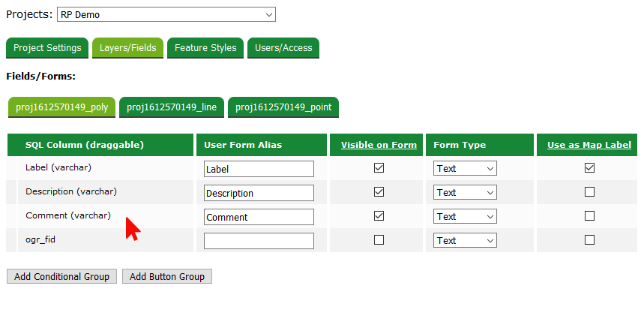Click the Use as Map Label header link
Viewport: 644px width, 313px height.
(589, 145)
